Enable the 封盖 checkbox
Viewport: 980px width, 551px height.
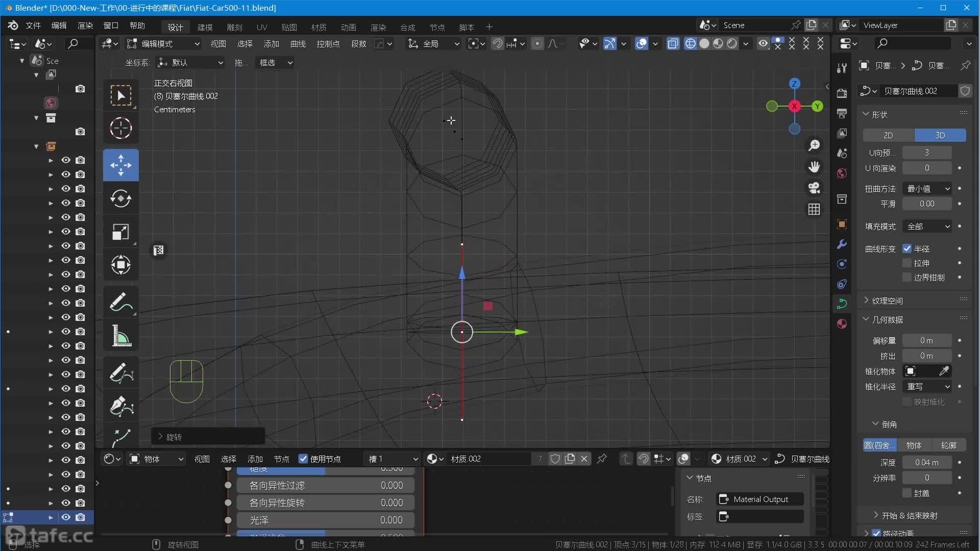point(907,493)
